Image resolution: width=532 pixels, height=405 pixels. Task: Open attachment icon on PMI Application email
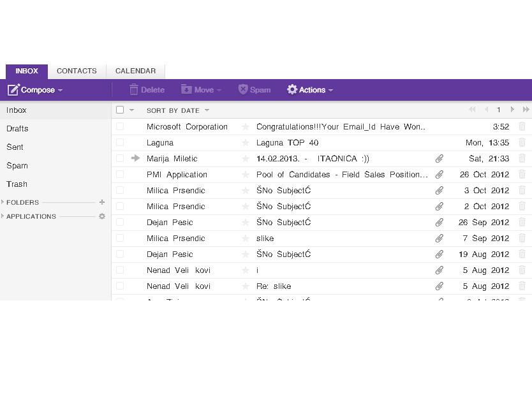pos(439,174)
